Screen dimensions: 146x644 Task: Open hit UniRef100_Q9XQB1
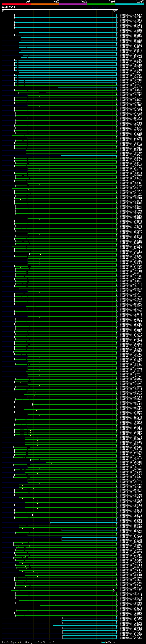131,25
